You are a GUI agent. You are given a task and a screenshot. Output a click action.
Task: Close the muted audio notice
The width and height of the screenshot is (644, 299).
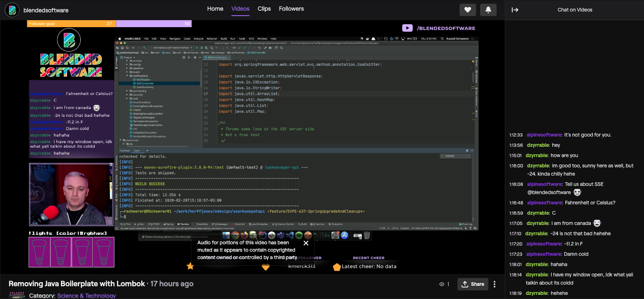[x=306, y=243]
